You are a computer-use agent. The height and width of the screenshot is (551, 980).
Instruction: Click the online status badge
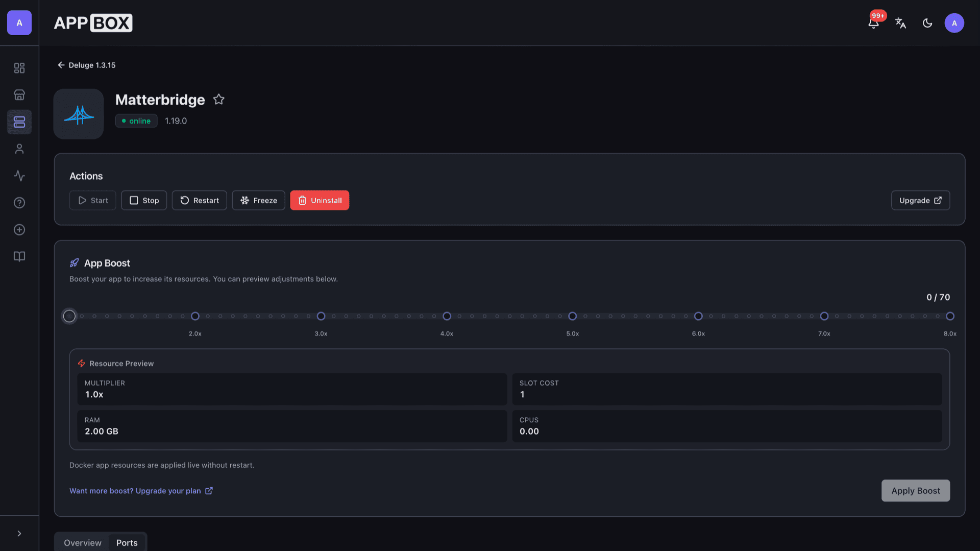(136, 121)
